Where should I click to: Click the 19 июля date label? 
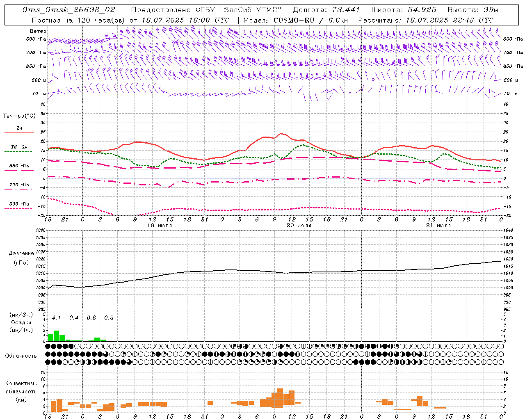coord(160,225)
